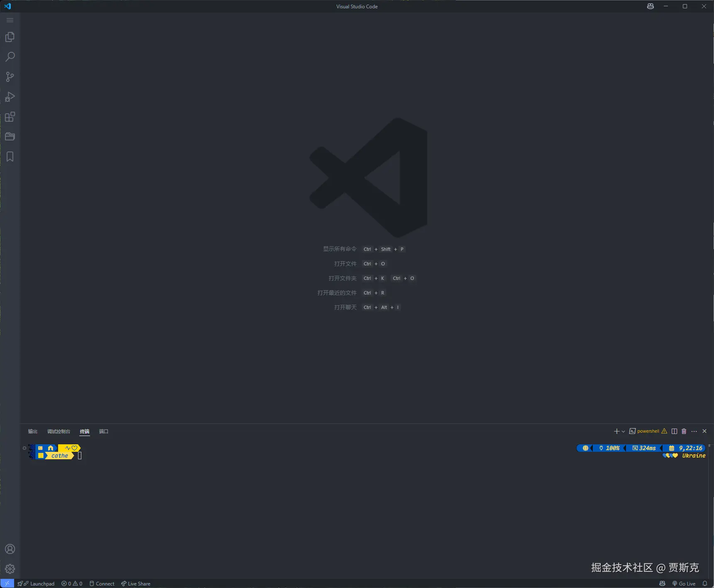714x588 pixels.
Task: Open the Run and Debug view
Action: 10,97
